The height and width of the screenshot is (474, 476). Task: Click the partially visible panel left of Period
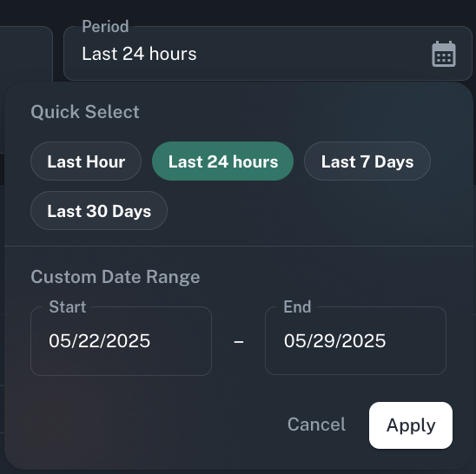pos(26,54)
